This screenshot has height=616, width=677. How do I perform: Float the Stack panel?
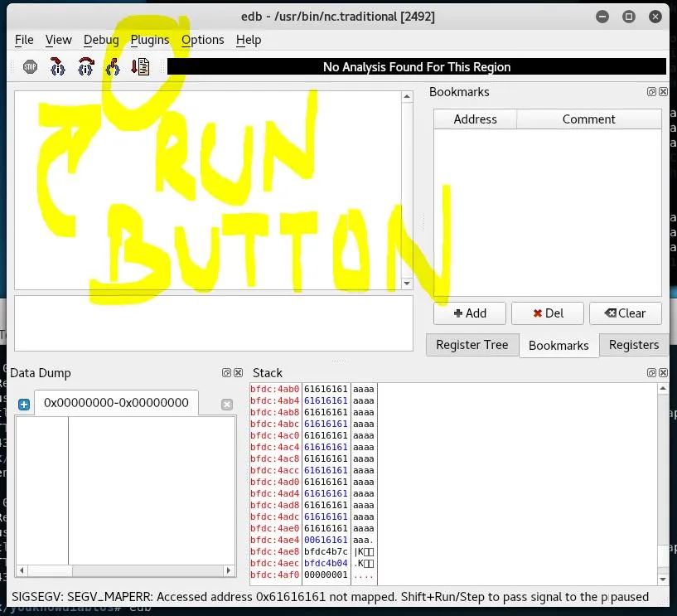click(x=651, y=373)
